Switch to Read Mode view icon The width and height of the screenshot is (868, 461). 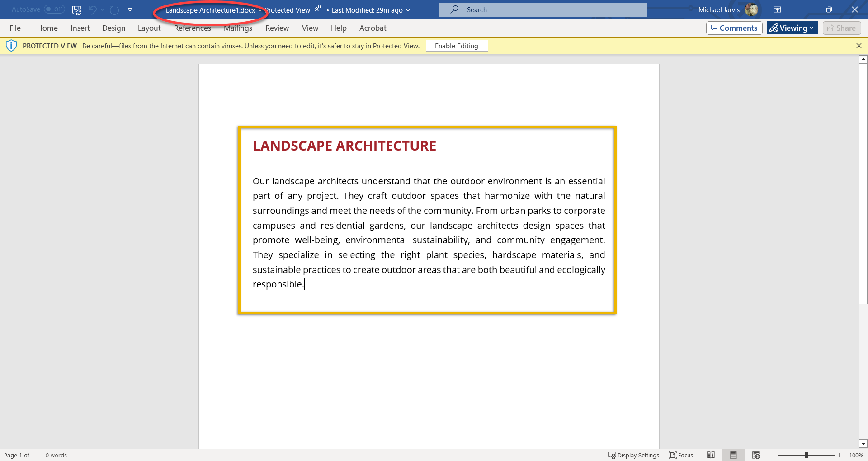point(711,455)
